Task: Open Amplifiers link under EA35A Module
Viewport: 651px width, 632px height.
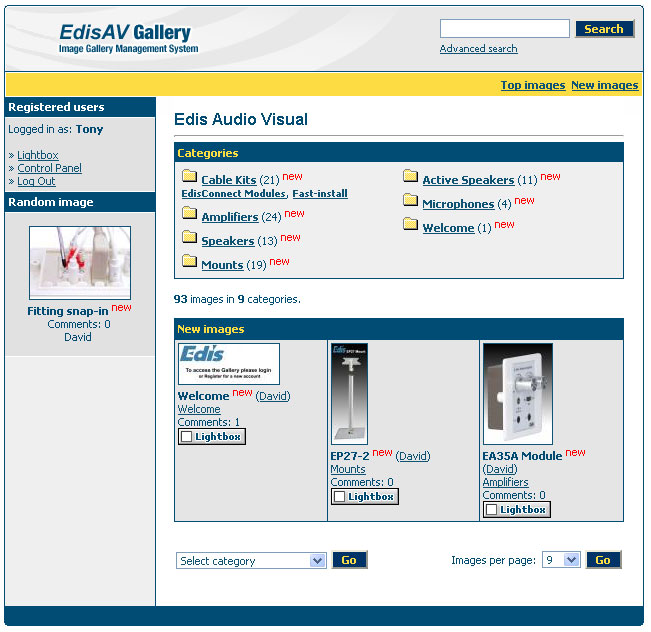Action: tap(505, 482)
